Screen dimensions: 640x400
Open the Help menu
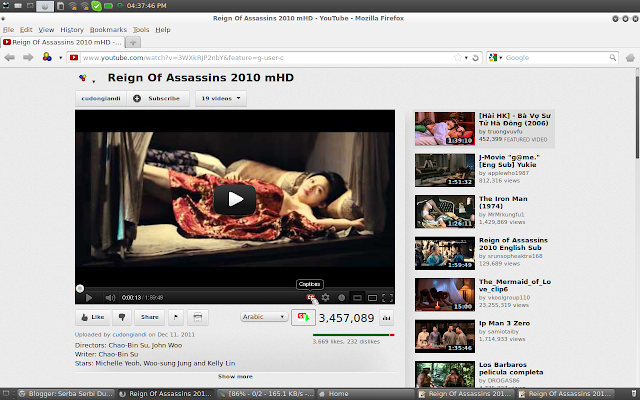(x=163, y=30)
